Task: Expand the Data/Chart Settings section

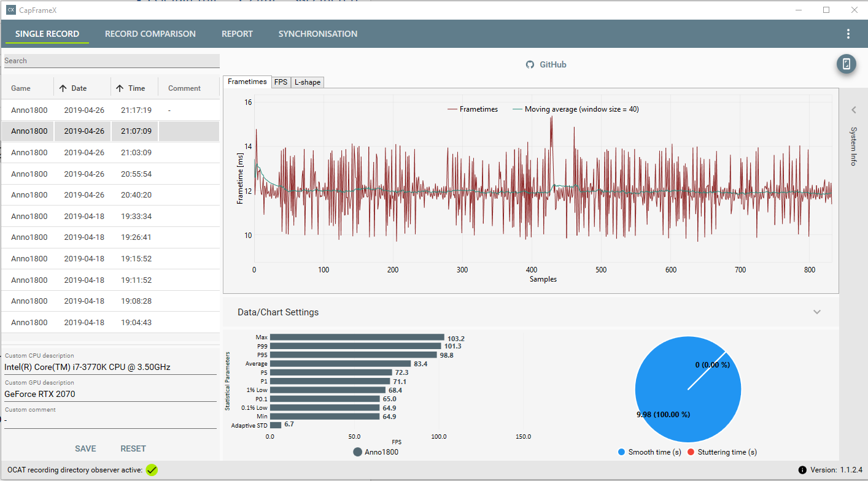Action: (x=817, y=312)
